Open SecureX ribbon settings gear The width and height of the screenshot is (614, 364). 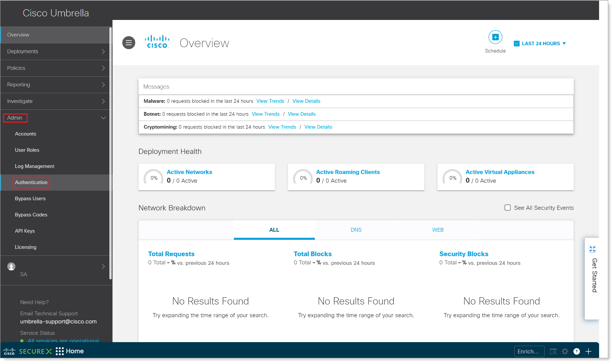point(565,351)
